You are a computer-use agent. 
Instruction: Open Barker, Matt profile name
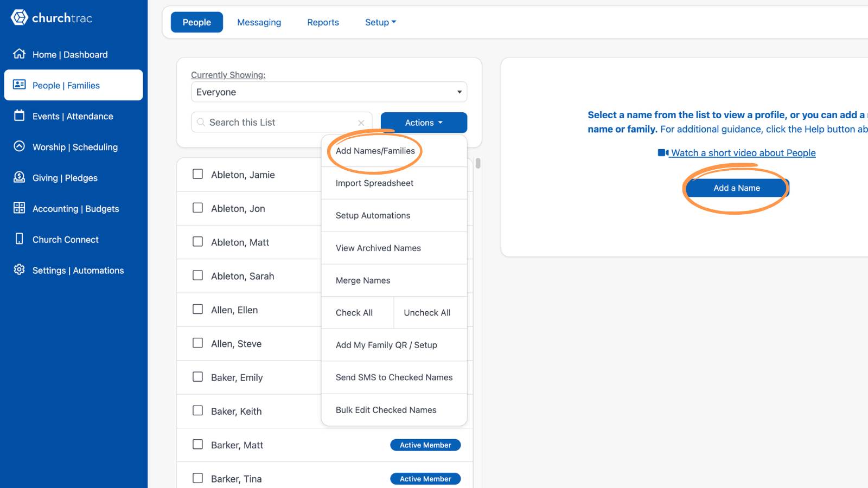click(237, 445)
